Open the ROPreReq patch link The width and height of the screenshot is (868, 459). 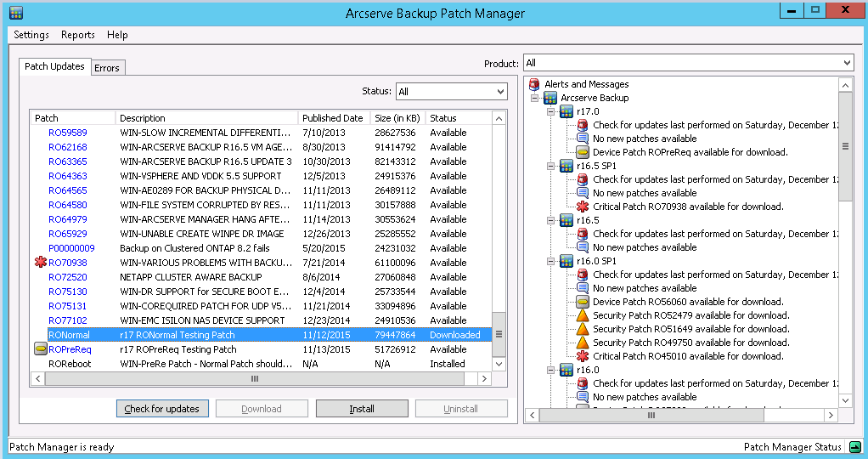click(x=70, y=349)
